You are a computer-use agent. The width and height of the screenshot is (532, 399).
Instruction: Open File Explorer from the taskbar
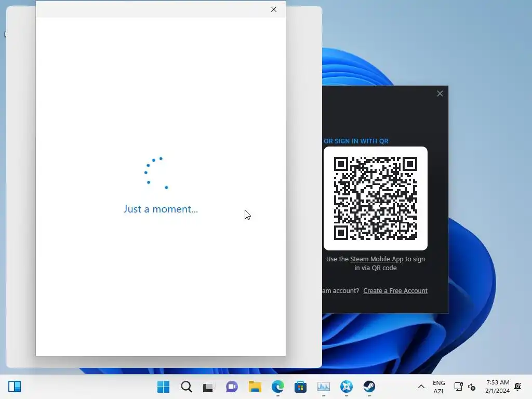[255, 387]
